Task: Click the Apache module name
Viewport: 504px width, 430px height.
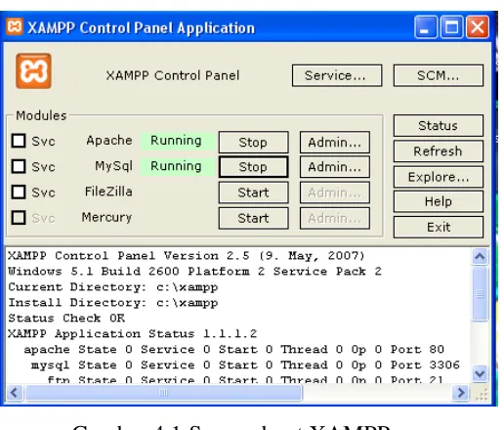Action: (x=109, y=141)
